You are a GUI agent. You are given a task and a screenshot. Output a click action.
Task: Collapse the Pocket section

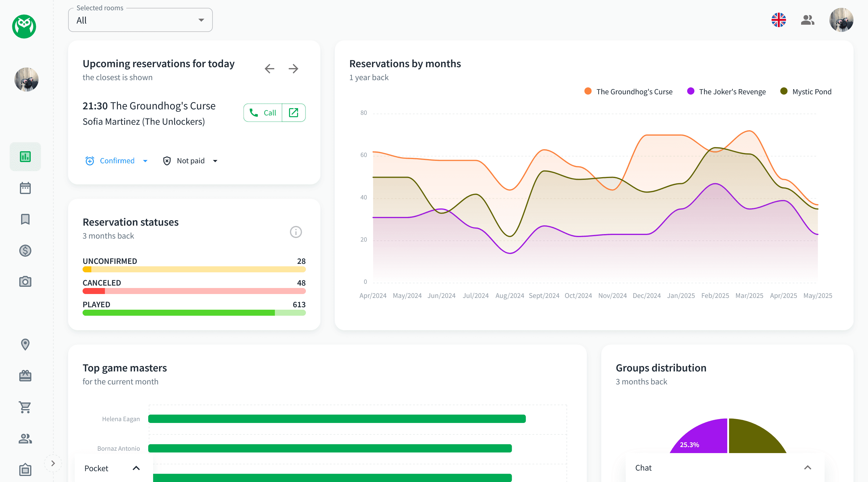click(x=136, y=468)
